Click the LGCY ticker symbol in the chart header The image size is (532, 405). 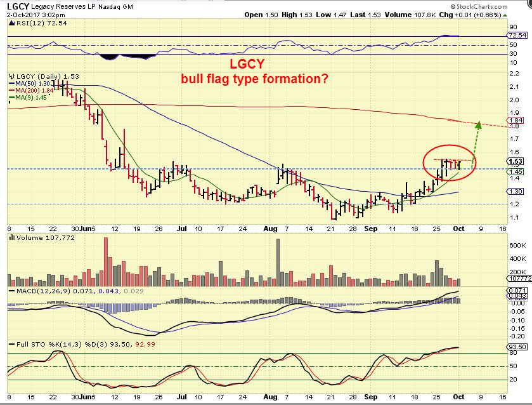tap(18, 6)
